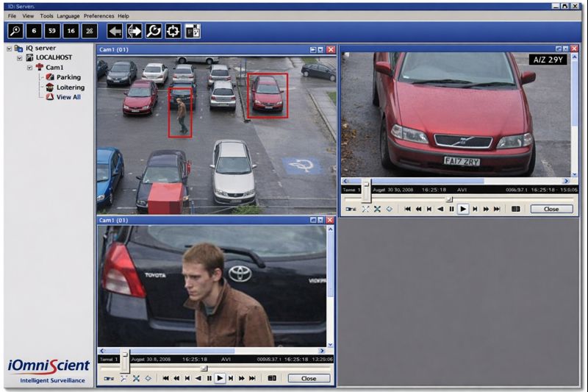Play the red car clip

click(463, 209)
